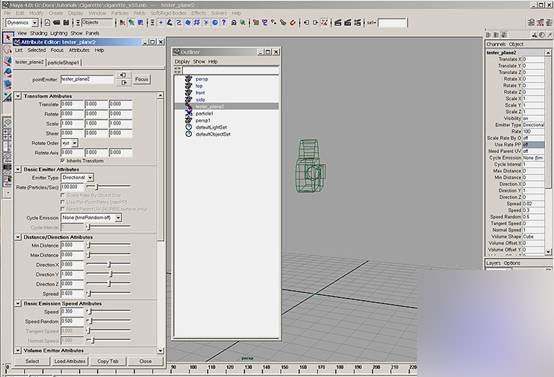Click the Select button in Attribute Editor
Viewport: 554px width, 377px height.
click(x=33, y=361)
